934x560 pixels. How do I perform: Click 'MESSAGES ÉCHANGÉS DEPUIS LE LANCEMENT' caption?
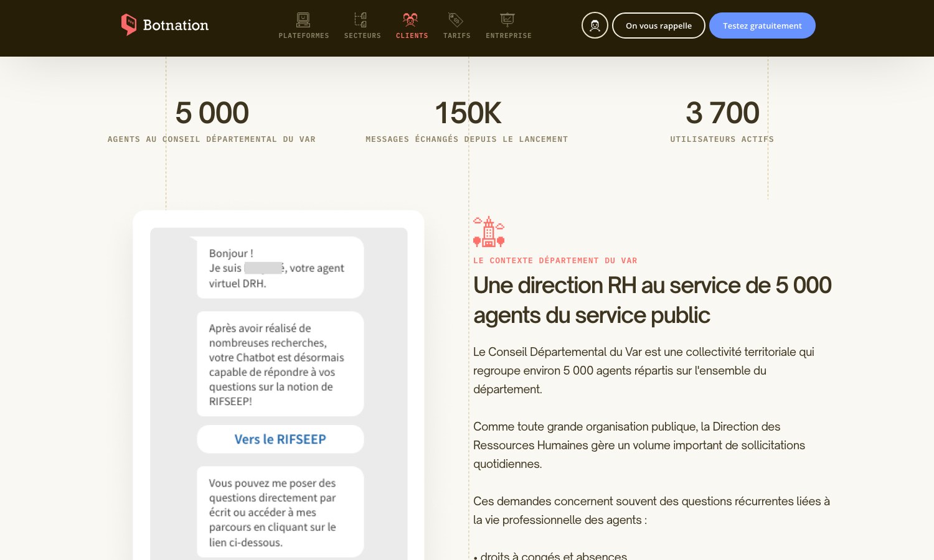coord(467,139)
